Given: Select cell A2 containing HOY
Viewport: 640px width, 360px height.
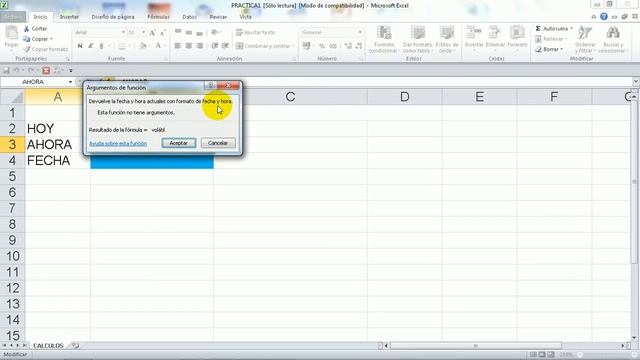Looking at the screenshot, I should pyautogui.click(x=58, y=129).
